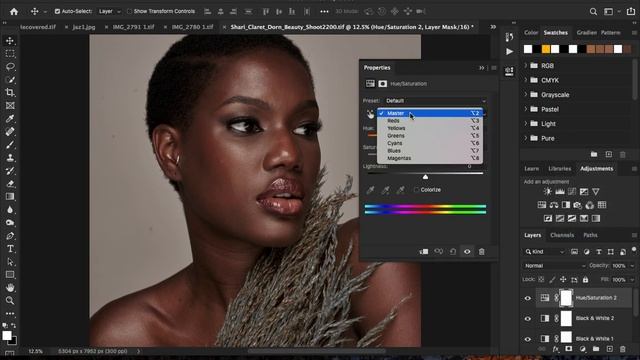
Task: Clip adjustment to layer below
Action: [424, 251]
